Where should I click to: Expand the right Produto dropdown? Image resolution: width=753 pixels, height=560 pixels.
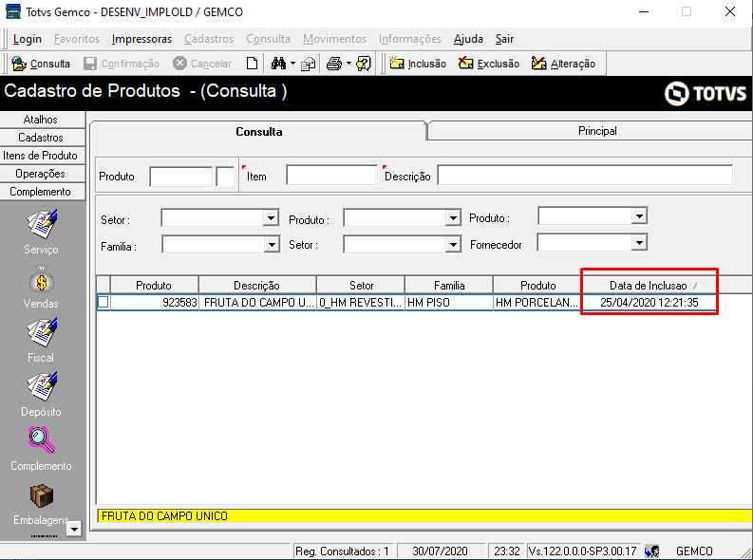click(x=639, y=216)
